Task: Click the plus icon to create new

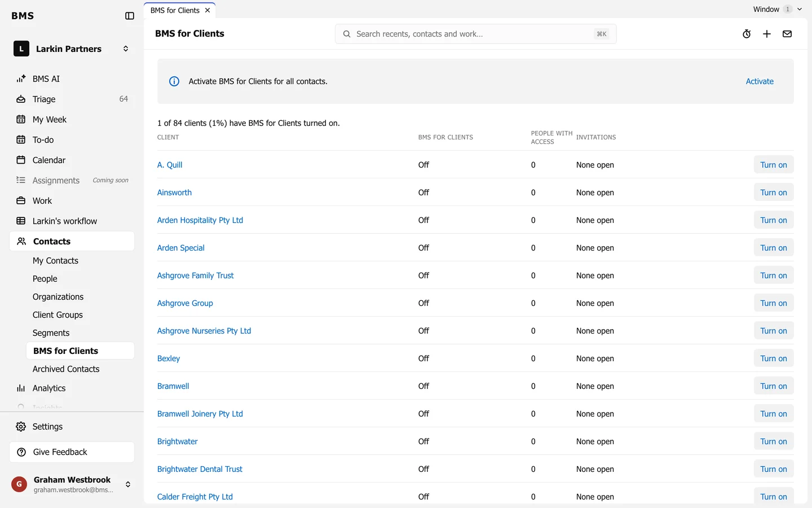Action: pyautogui.click(x=767, y=34)
